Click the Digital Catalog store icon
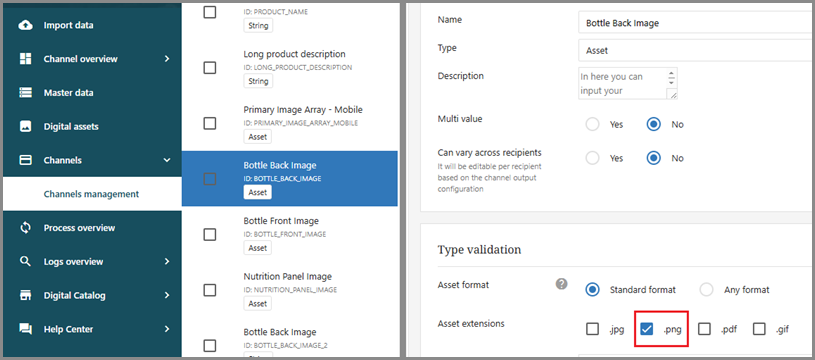This screenshot has height=360, width=815. pos(25,296)
